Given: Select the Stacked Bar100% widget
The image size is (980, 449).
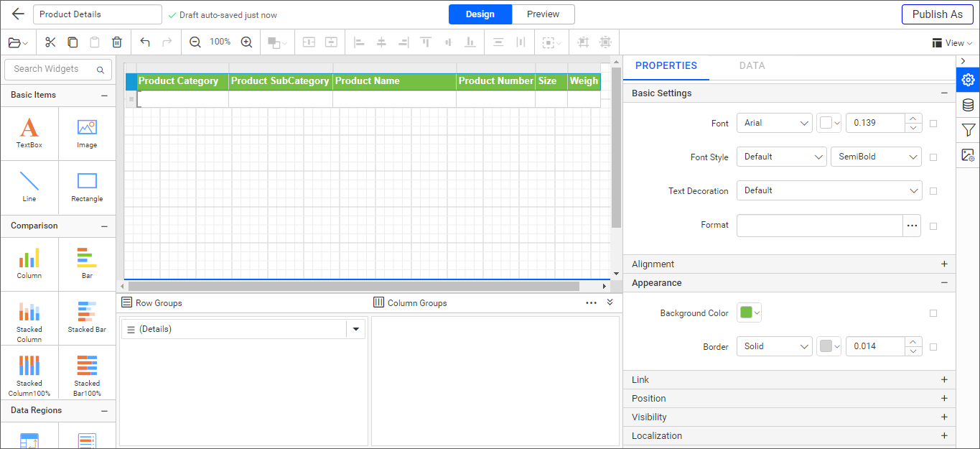Looking at the screenshot, I should (x=87, y=372).
